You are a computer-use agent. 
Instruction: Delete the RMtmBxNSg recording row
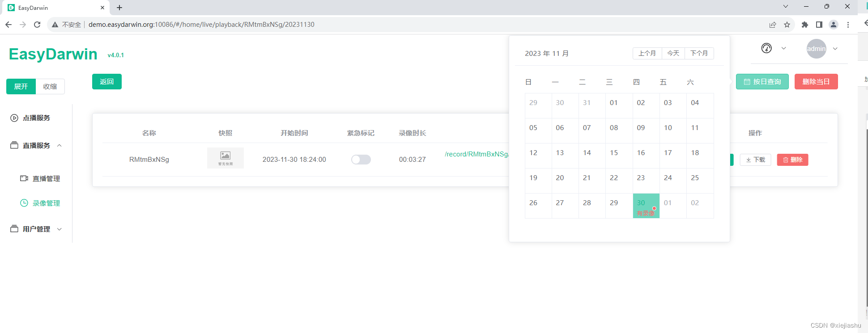pos(793,160)
